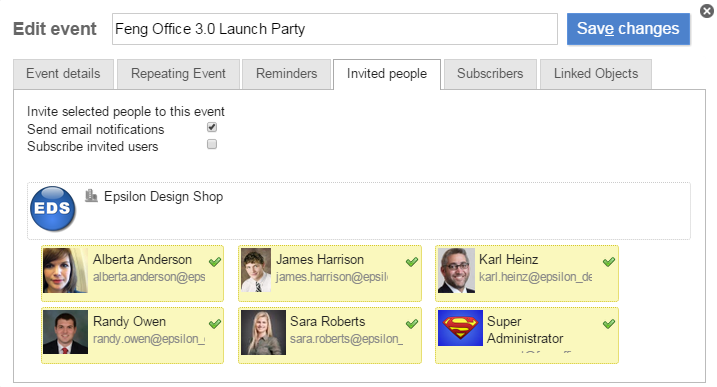Click Super Administrator's green checkmark icon
This screenshot has height=387, width=717.
[x=609, y=324]
